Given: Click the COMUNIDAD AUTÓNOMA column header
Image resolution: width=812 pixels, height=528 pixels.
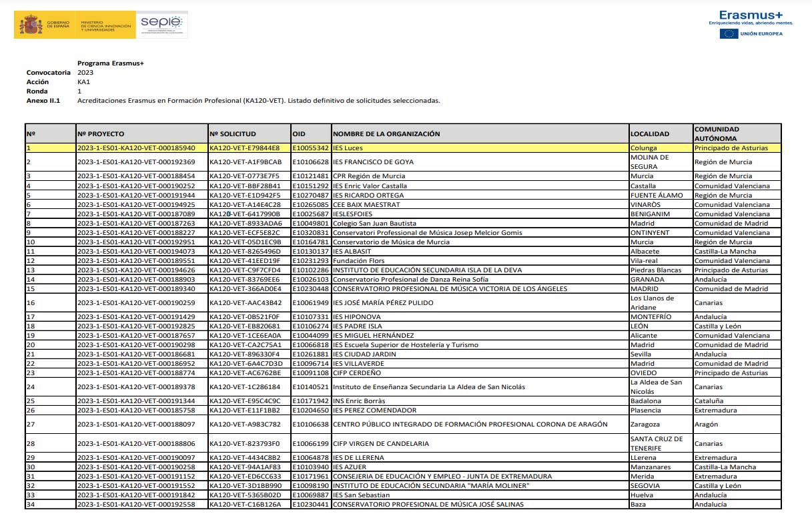Looking at the screenshot, I should (x=717, y=134).
